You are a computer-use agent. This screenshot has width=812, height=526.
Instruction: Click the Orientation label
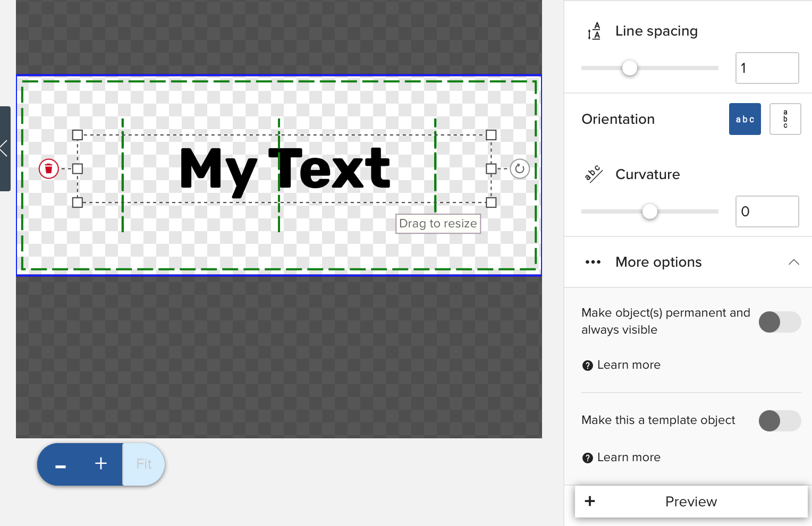[618, 119]
